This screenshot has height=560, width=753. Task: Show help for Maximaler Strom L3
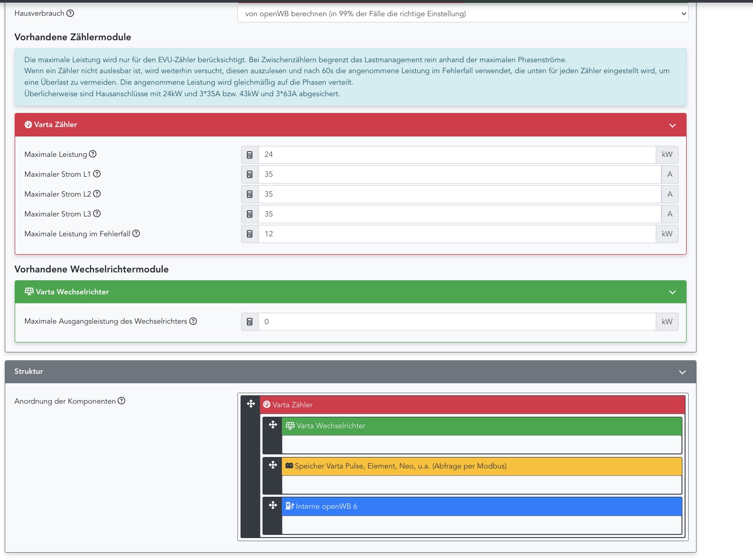(97, 213)
